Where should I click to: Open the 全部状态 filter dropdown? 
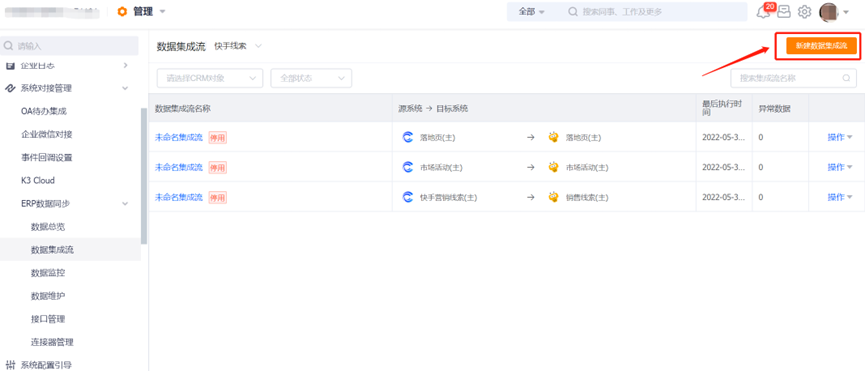point(311,78)
